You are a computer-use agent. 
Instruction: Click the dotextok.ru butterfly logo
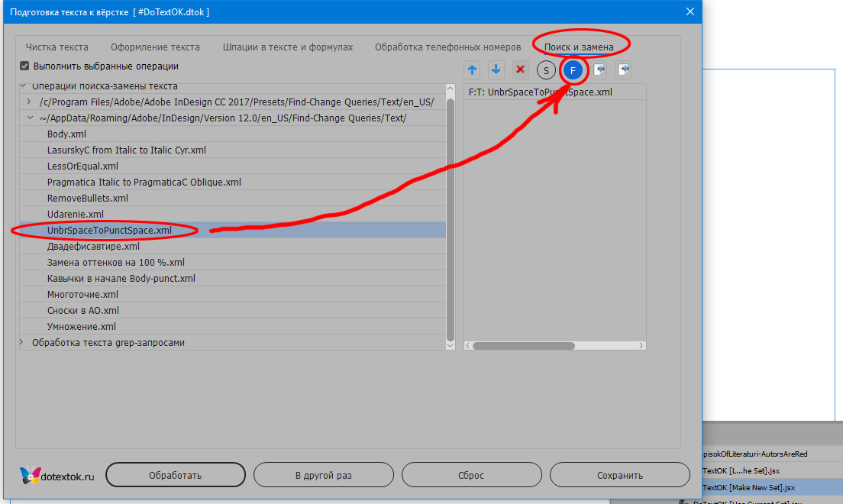[30, 475]
